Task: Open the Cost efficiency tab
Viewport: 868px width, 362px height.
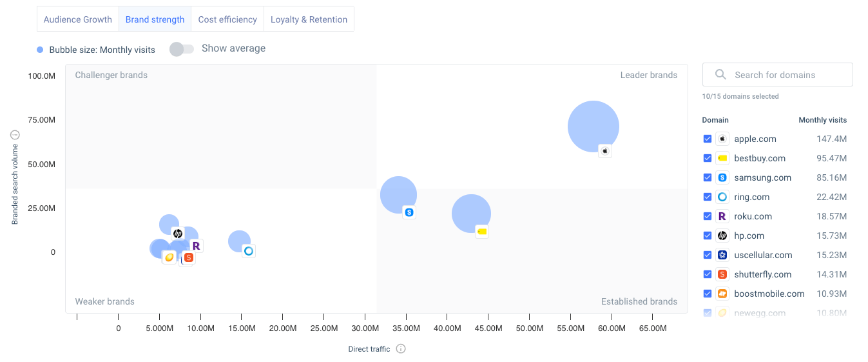Action: (x=227, y=19)
